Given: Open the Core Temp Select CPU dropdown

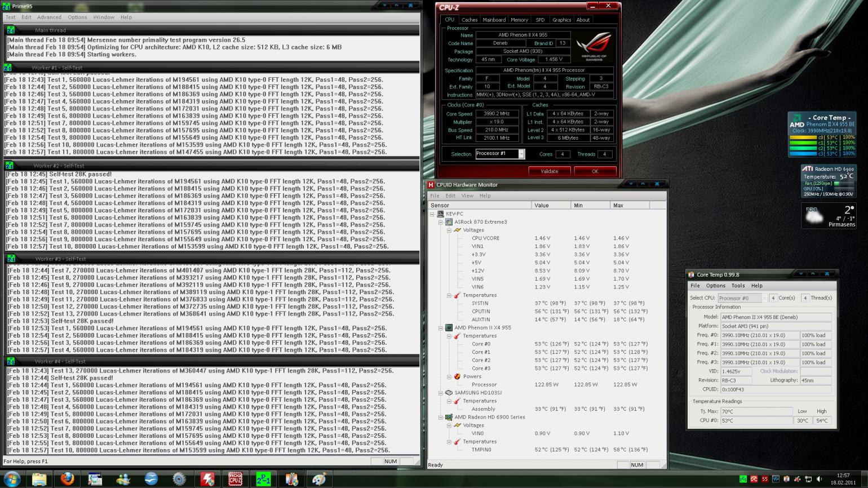Looking at the screenshot, I should (764, 298).
